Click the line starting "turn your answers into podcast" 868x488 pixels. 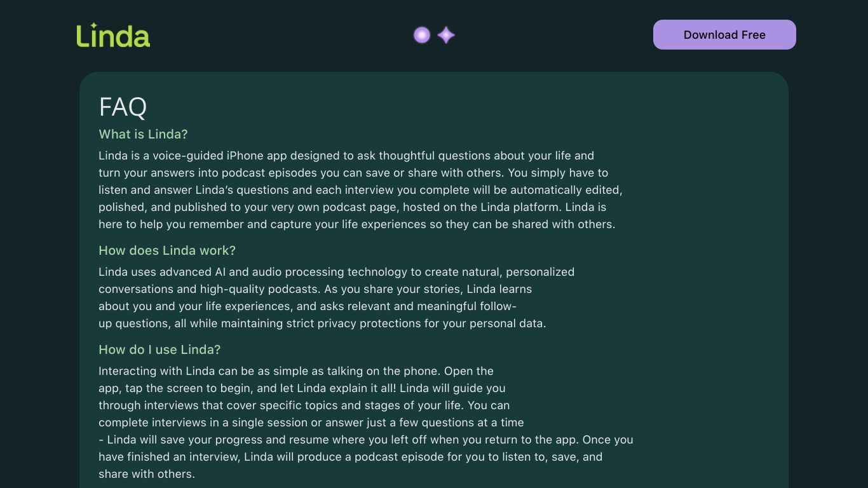click(353, 173)
